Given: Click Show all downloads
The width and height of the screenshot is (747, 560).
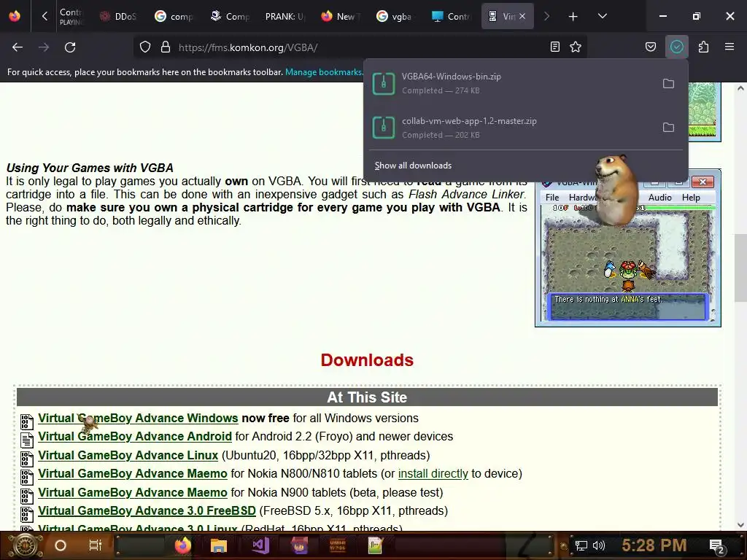Looking at the screenshot, I should [413, 166].
